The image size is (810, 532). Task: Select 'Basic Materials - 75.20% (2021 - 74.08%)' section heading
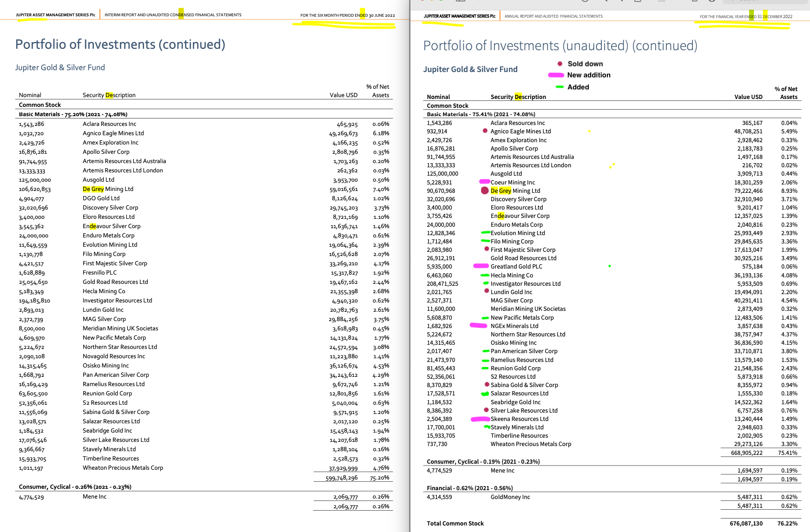point(73,114)
